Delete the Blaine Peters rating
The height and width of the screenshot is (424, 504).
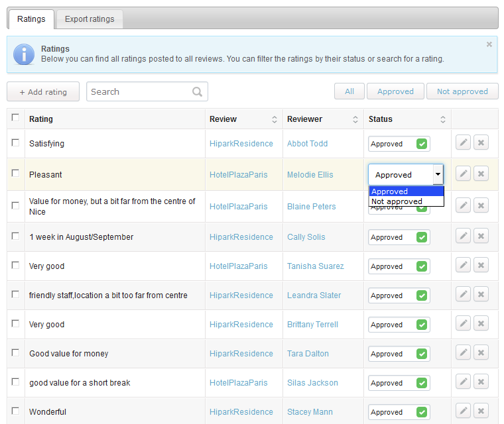[x=481, y=205]
